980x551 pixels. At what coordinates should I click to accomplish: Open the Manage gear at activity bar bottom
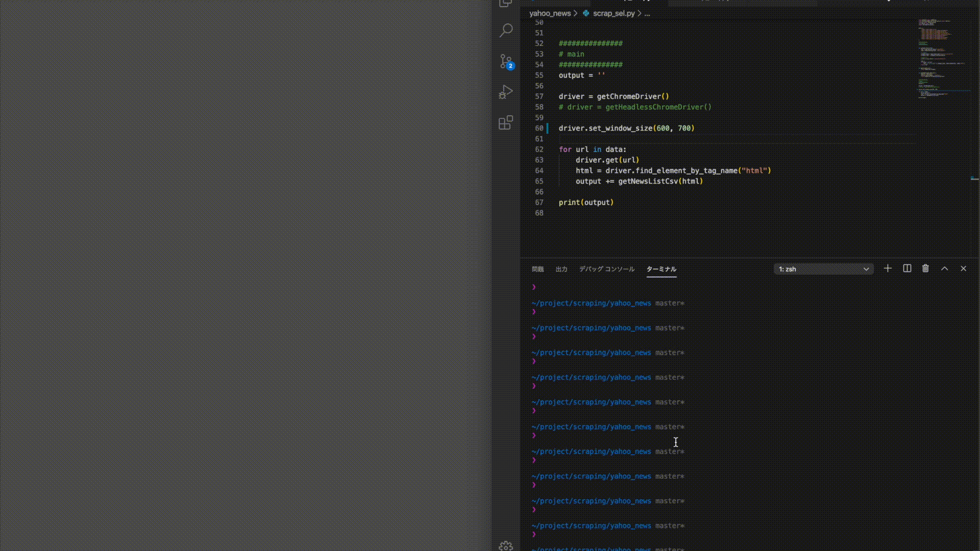[x=506, y=545]
